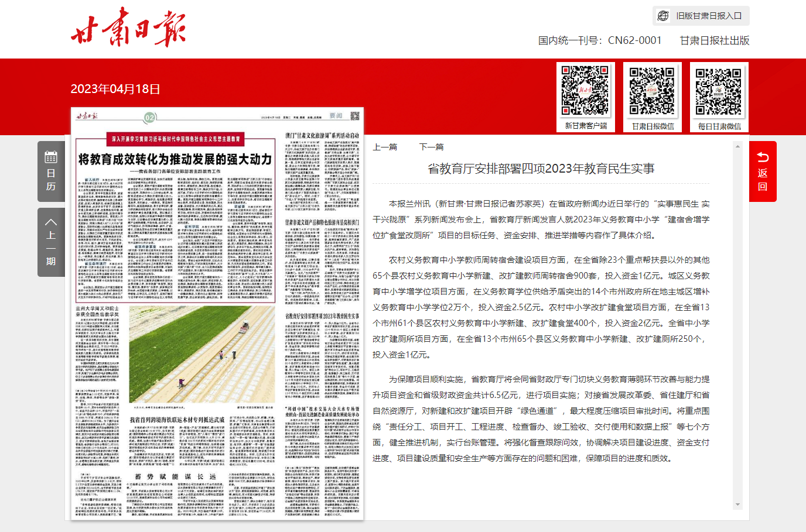The width and height of the screenshot is (806, 532).
Task: Click the red return arrow icon
Action: click(x=763, y=157)
